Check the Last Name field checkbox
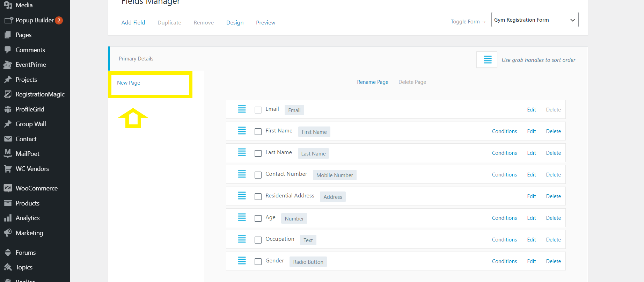This screenshot has height=282, width=644. (258, 153)
